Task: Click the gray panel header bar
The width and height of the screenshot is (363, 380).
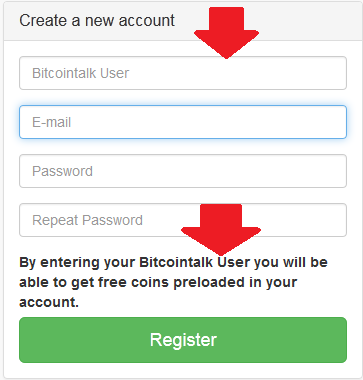Action: point(181,21)
